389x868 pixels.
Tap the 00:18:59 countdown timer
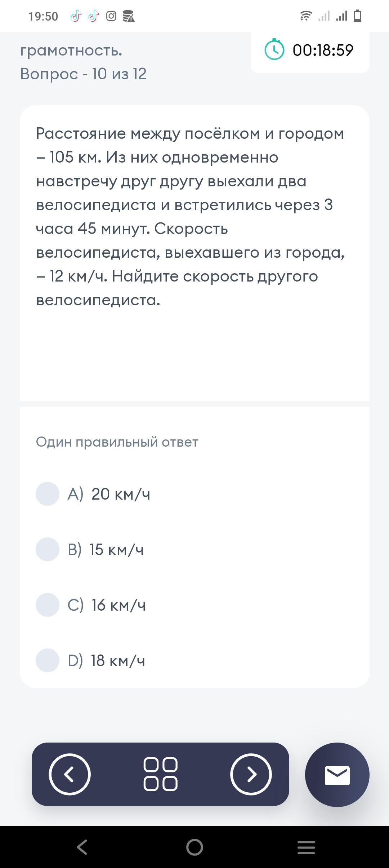pyautogui.click(x=323, y=50)
